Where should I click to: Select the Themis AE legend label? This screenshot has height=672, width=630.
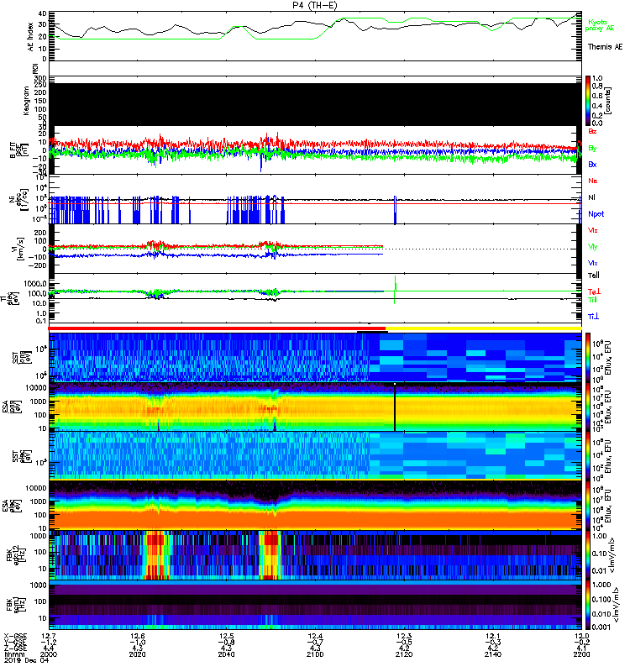point(605,47)
